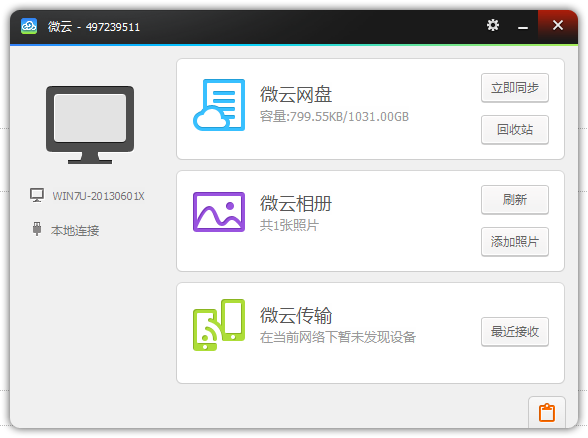Click the 本地连接 connection label
The image size is (588, 438).
click(x=75, y=230)
